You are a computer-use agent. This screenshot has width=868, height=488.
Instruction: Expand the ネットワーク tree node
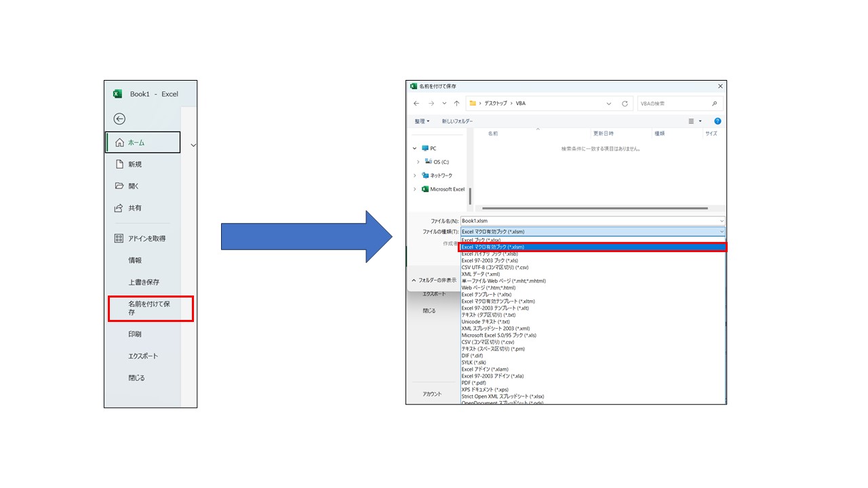[x=415, y=176]
